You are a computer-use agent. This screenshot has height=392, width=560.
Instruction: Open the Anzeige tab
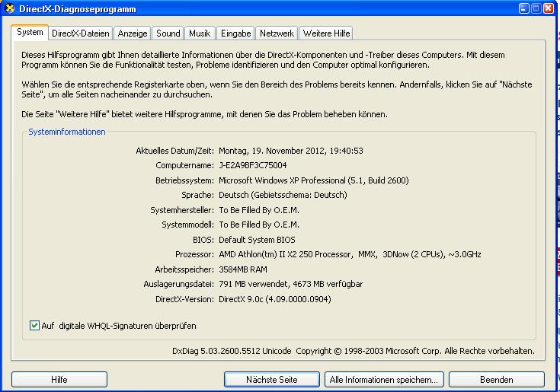pos(133,33)
